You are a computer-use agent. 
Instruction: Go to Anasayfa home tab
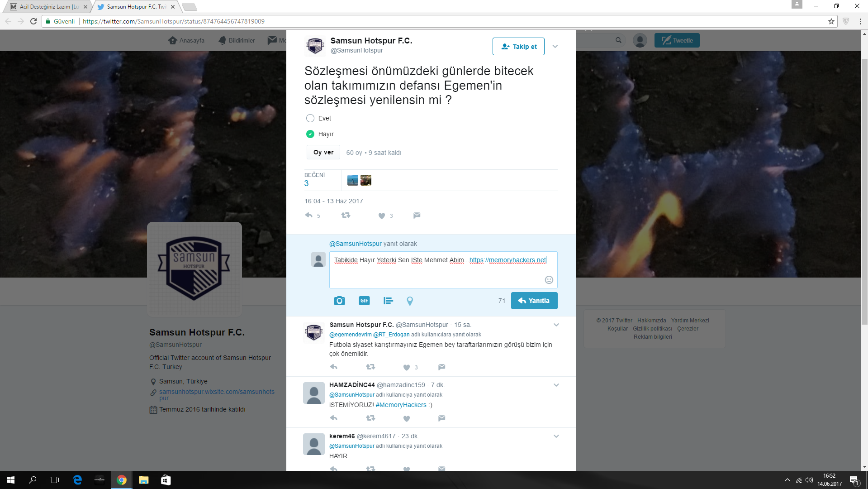click(x=186, y=40)
